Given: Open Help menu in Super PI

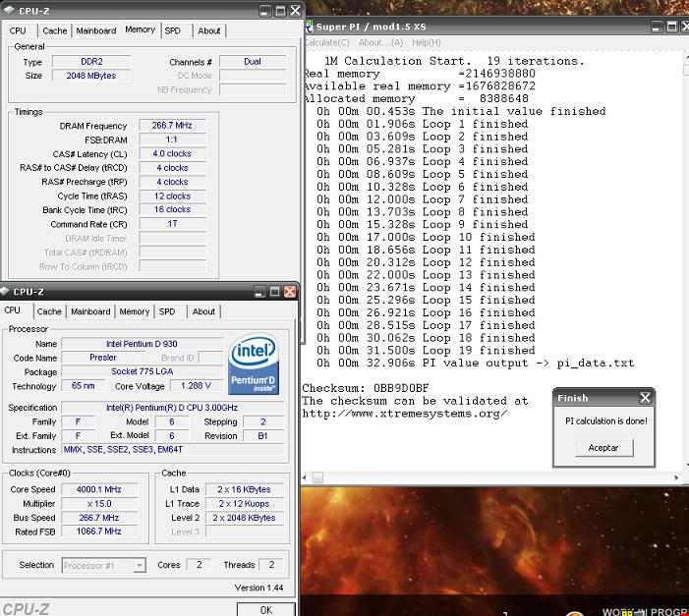Looking at the screenshot, I should [x=427, y=42].
